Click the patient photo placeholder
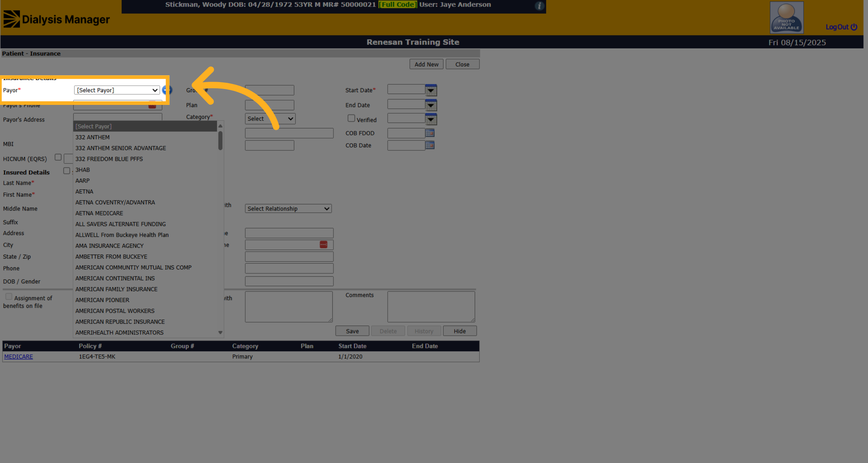Viewport: 868px width, 463px height. point(787,17)
